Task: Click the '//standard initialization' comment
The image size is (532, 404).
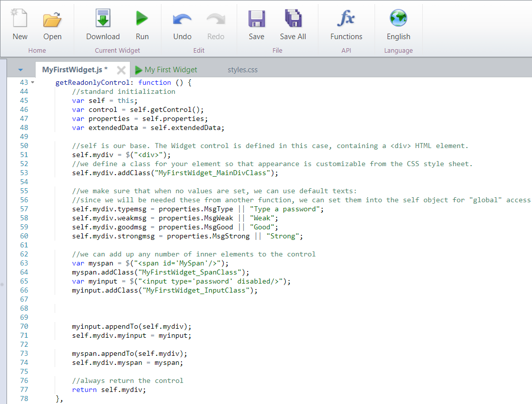Action: point(123,92)
